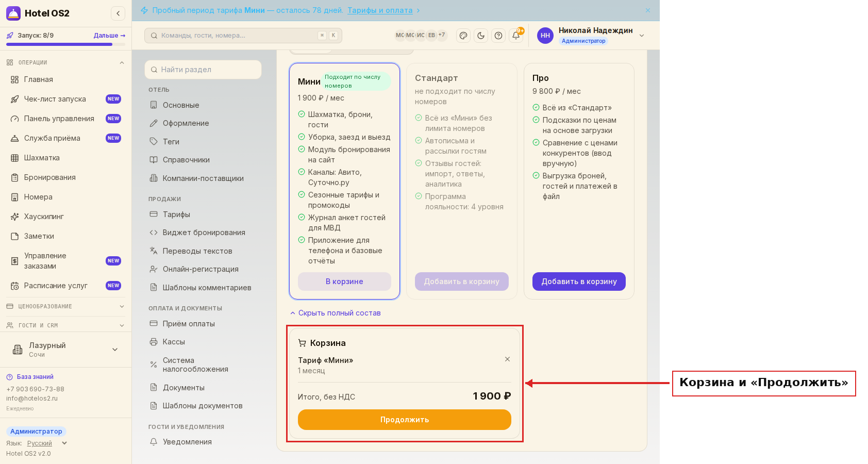
Task: Toggle dark mode moon icon
Action: (481, 36)
